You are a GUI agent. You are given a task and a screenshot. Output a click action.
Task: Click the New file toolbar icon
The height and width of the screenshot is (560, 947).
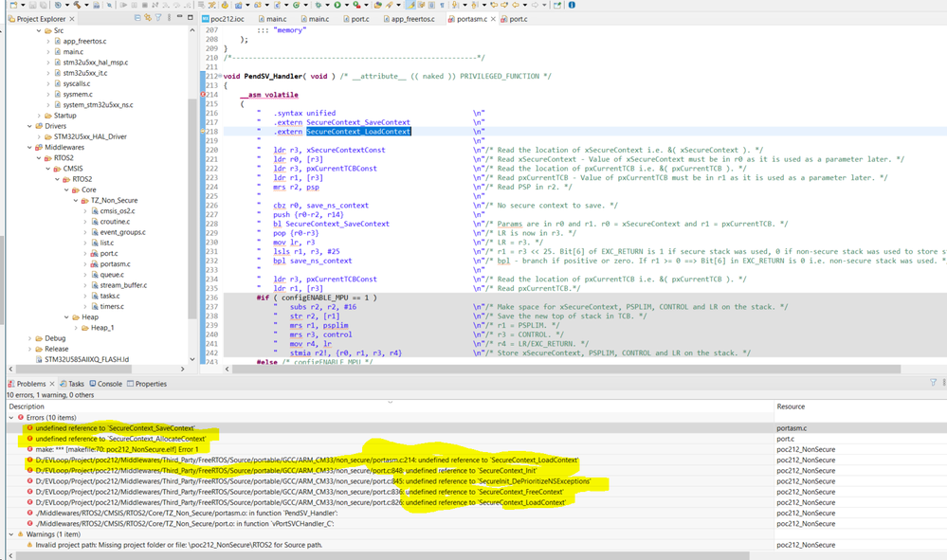point(13,5)
